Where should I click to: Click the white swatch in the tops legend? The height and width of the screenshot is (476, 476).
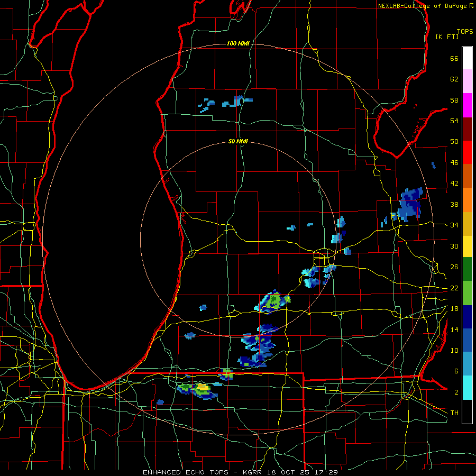click(x=467, y=58)
